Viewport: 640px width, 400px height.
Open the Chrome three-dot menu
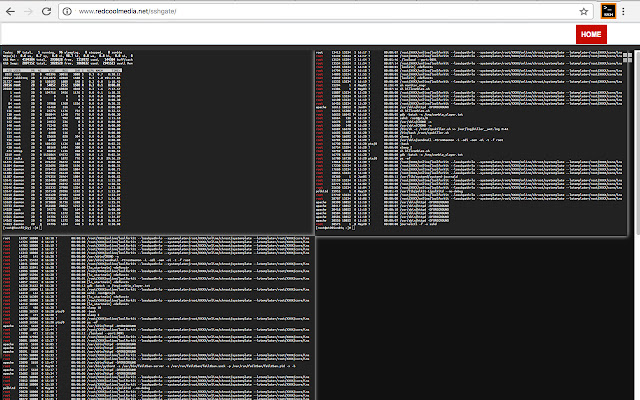point(623,11)
